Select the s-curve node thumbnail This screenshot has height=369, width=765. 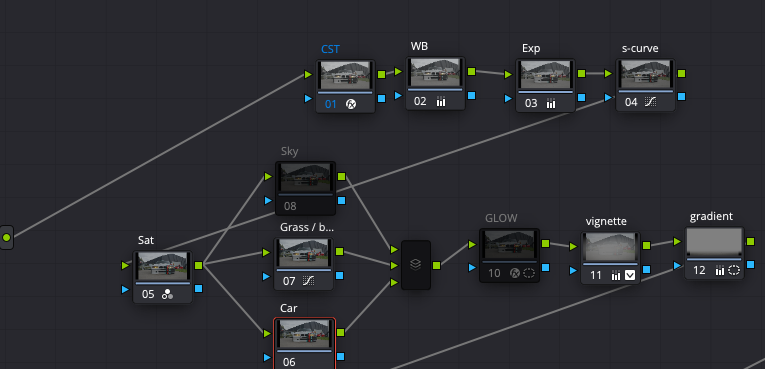645,74
